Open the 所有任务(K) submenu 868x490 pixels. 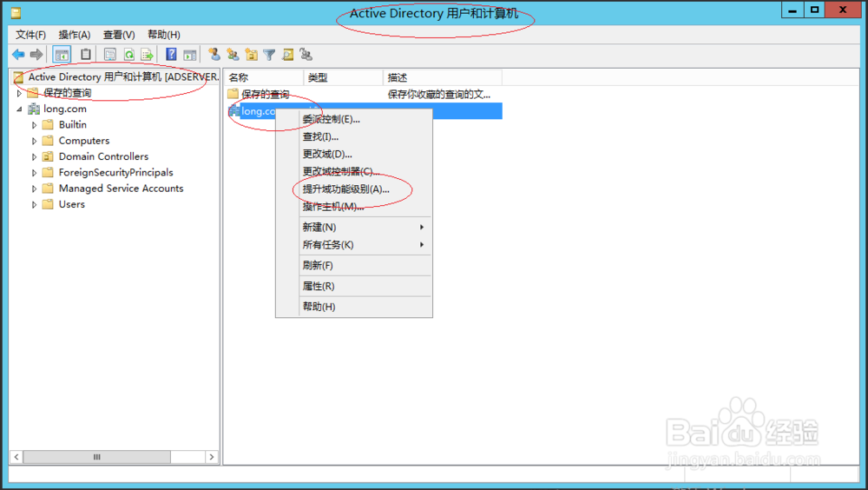[x=354, y=244]
